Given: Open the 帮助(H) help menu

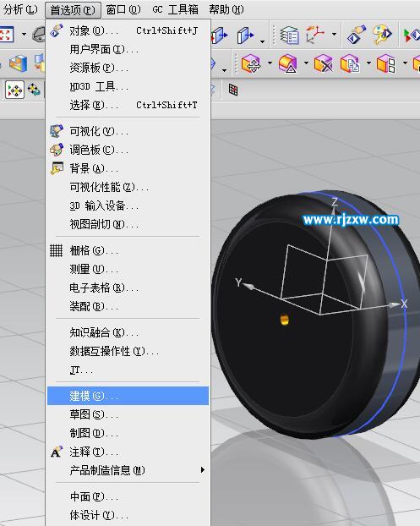Looking at the screenshot, I should tap(226, 10).
